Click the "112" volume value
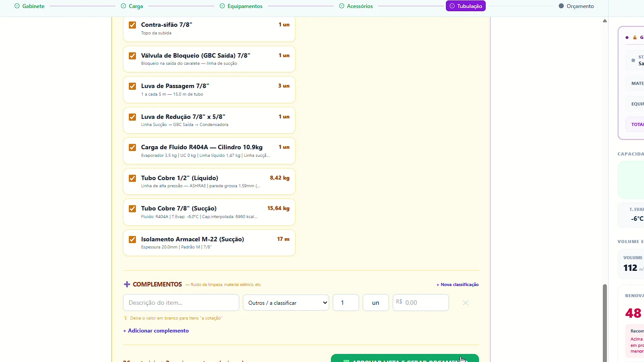This screenshot has height=362, width=644. click(x=630, y=268)
